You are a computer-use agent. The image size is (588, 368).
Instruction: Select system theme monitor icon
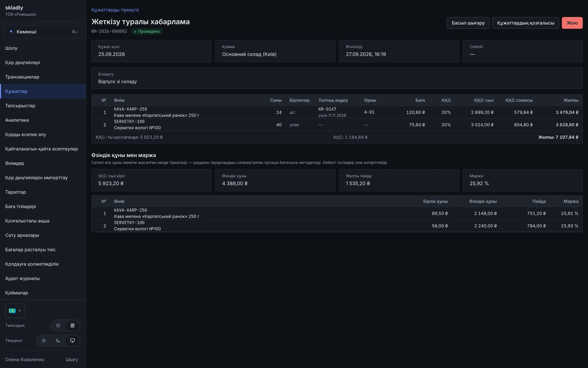coord(72,341)
